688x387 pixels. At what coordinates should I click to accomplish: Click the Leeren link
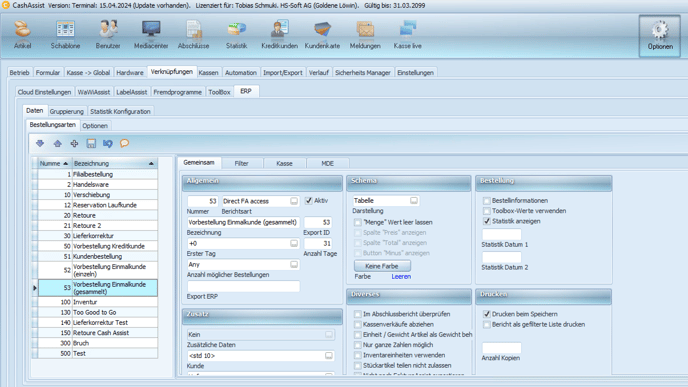point(401,276)
